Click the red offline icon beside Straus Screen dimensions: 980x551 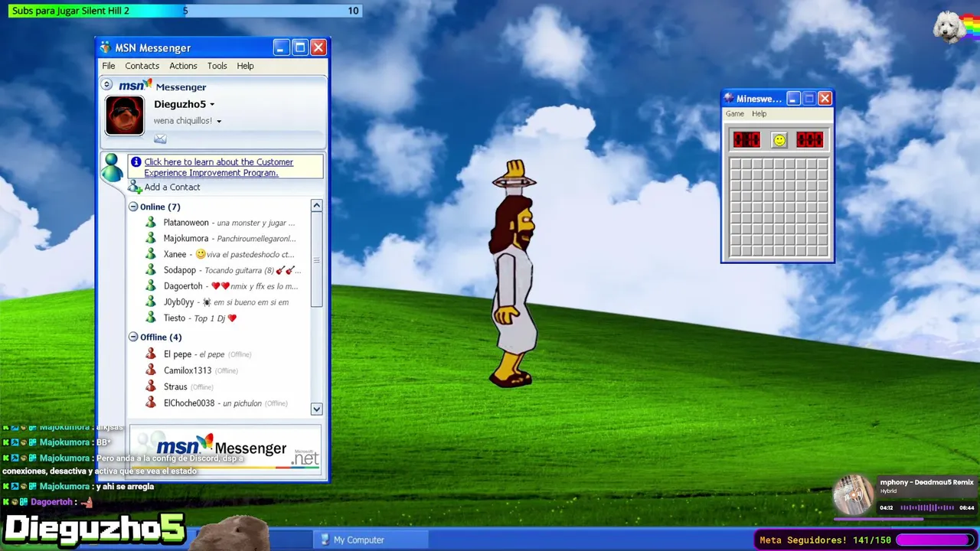(151, 386)
